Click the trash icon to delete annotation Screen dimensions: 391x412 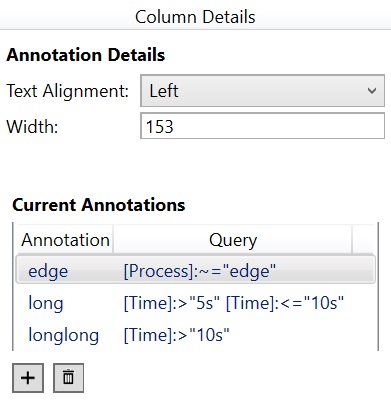pos(68,378)
